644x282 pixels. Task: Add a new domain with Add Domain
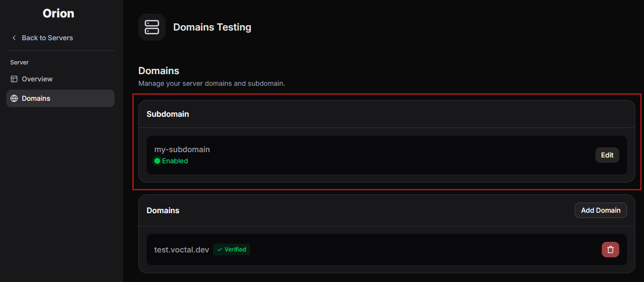pyautogui.click(x=601, y=210)
